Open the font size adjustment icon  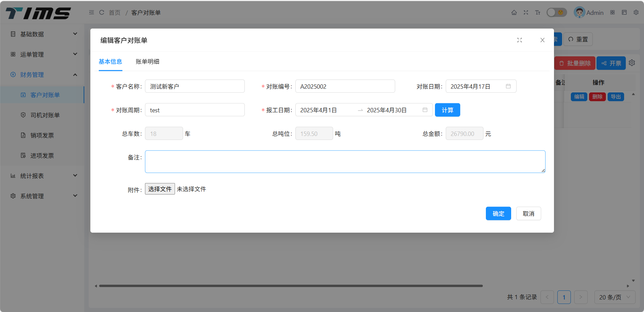pyautogui.click(x=537, y=12)
